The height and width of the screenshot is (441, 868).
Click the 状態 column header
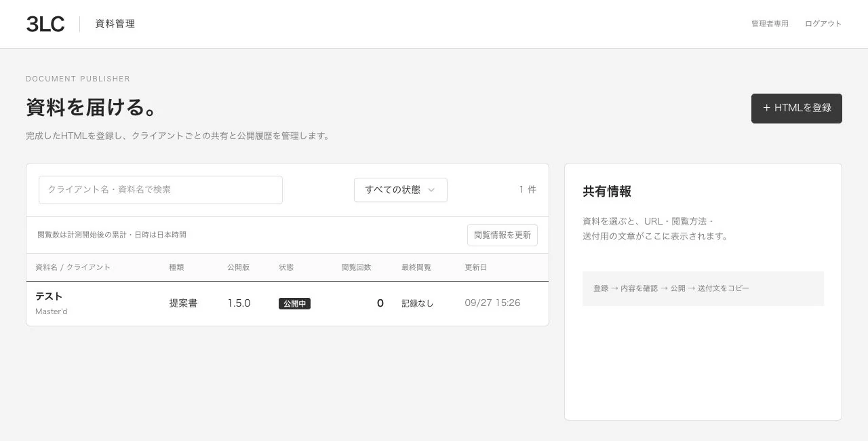point(286,267)
